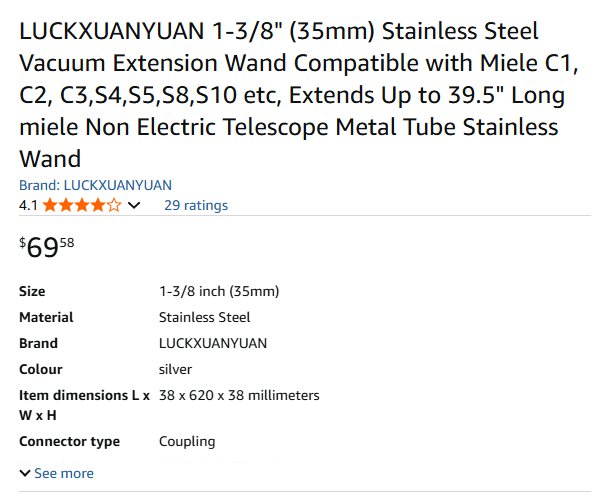Click the 4.1 rating number

(x=29, y=206)
